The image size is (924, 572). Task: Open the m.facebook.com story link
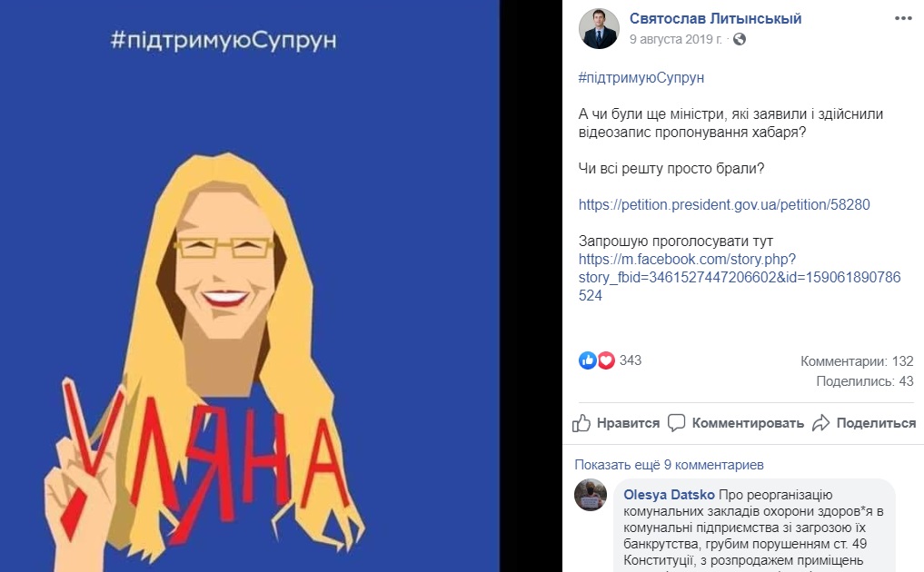tap(740, 277)
